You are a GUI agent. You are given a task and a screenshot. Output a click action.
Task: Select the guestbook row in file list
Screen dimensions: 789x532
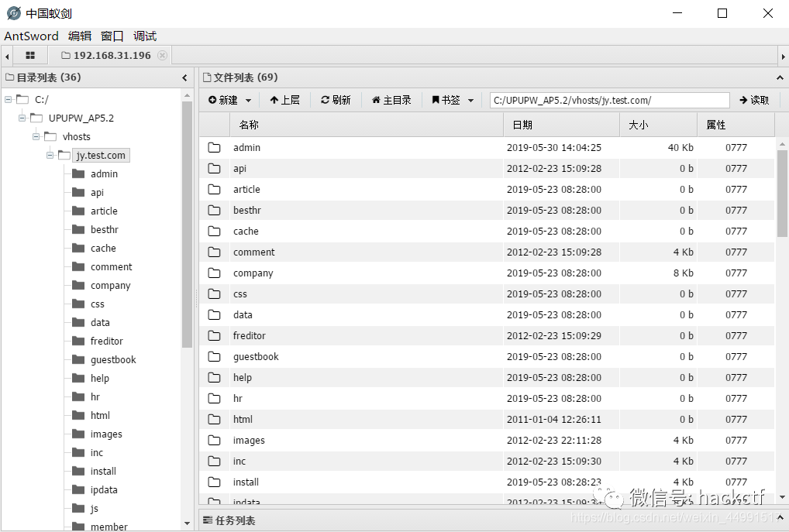pos(487,356)
